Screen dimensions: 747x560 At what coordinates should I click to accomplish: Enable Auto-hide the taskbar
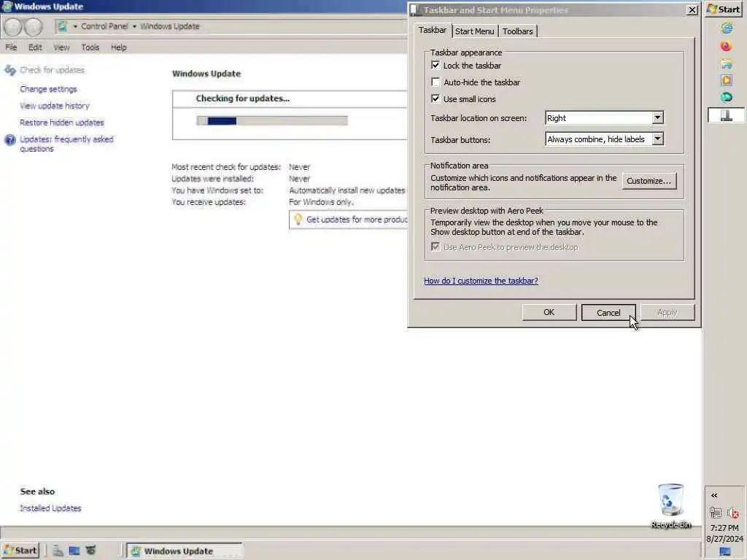[x=436, y=82]
